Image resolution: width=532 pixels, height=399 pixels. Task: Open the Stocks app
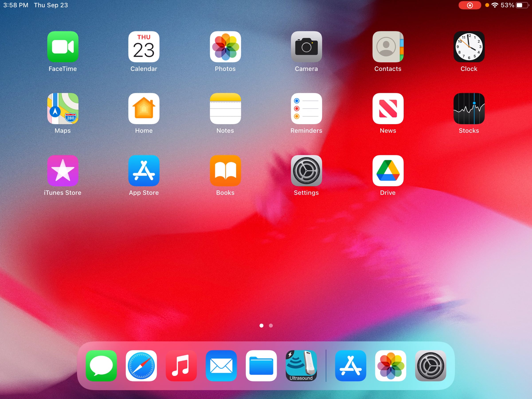pos(469,108)
